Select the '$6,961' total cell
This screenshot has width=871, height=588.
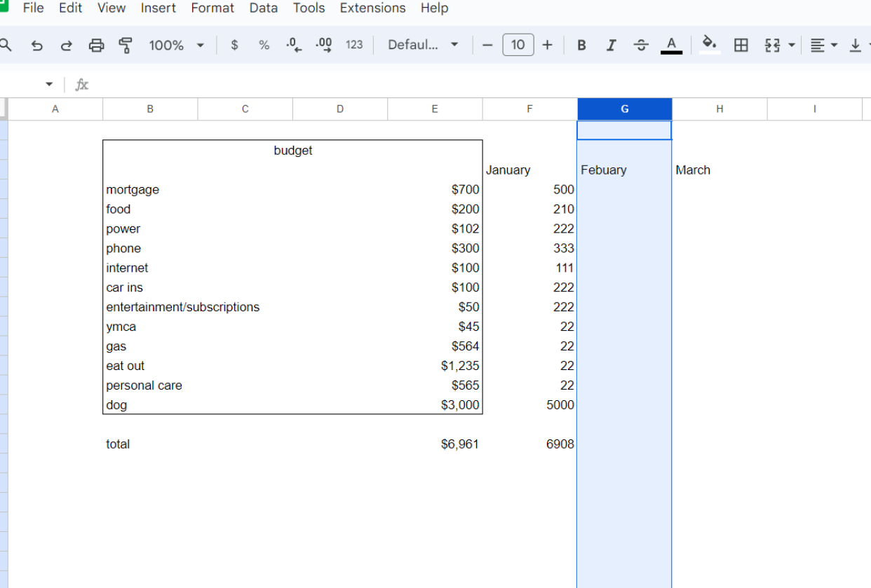[x=435, y=444]
